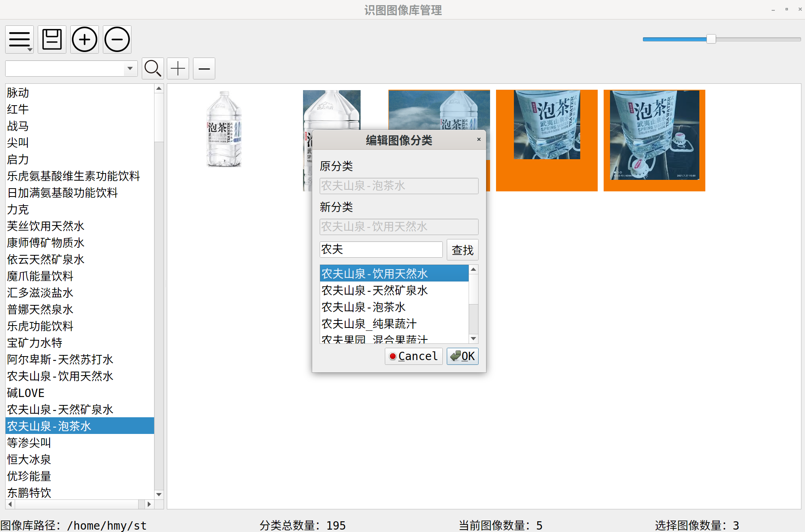Select 汇多滋淡盐水 category
Image resolution: width=805 pixels, height=532 pixels.
79,293
